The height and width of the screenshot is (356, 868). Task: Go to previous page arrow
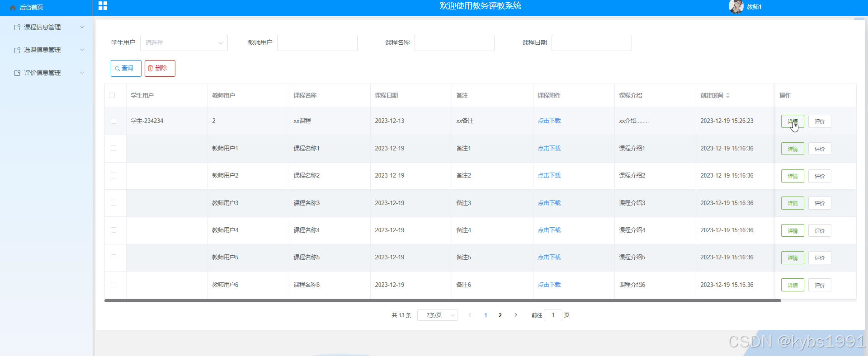coord(470,315)
